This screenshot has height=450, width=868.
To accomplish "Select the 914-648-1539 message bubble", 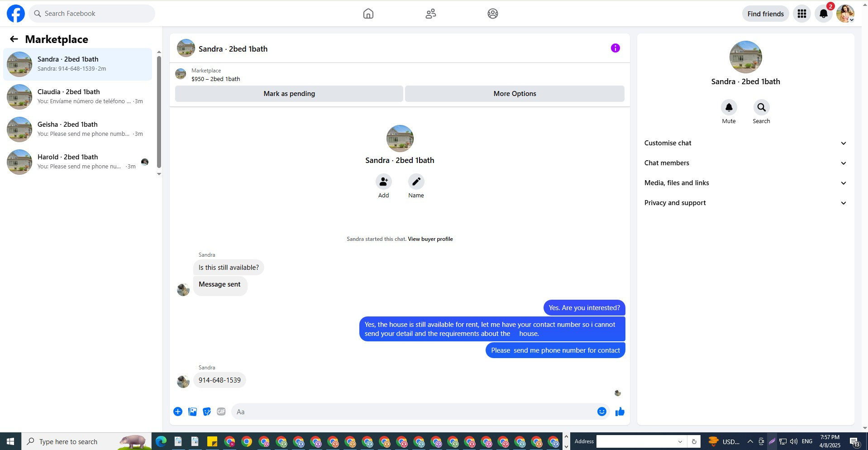I will coord(219,380).
